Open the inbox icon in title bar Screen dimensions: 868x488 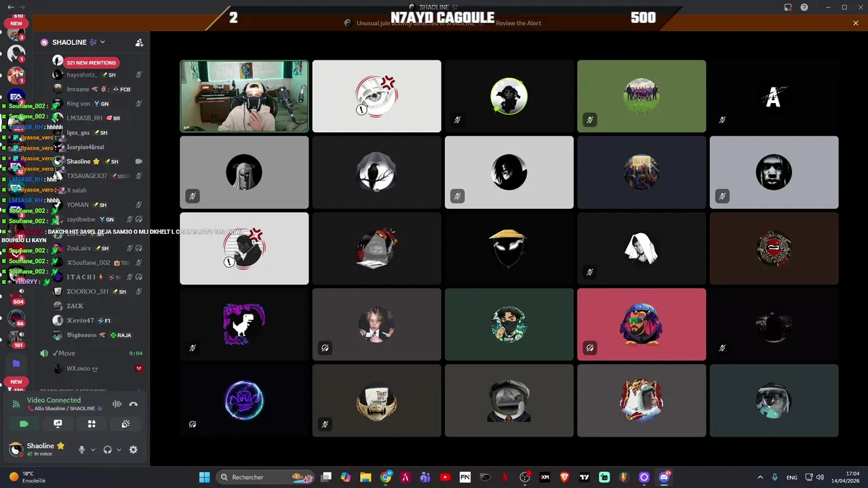pos(788,7)
